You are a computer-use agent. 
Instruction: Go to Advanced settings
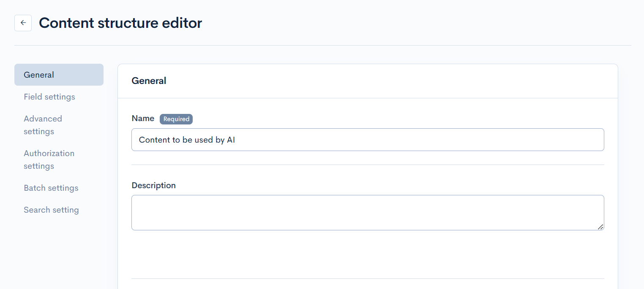(x=43, y=125)
